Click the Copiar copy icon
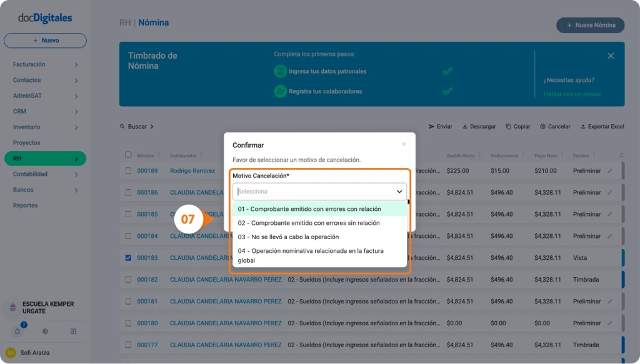Image resolution: width=640 pixels, height=364 pixels. point(509,126)
